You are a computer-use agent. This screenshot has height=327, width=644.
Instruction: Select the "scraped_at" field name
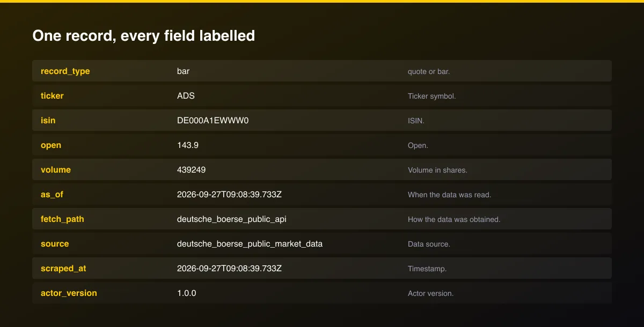tap(63, 269)
